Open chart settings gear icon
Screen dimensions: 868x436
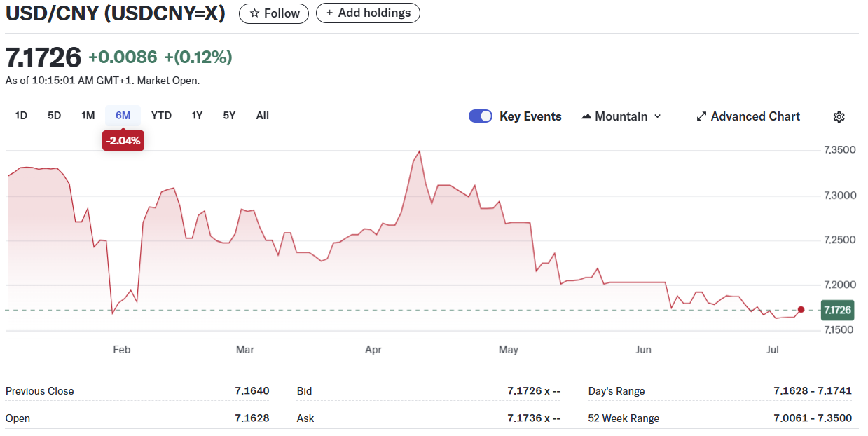839,117
